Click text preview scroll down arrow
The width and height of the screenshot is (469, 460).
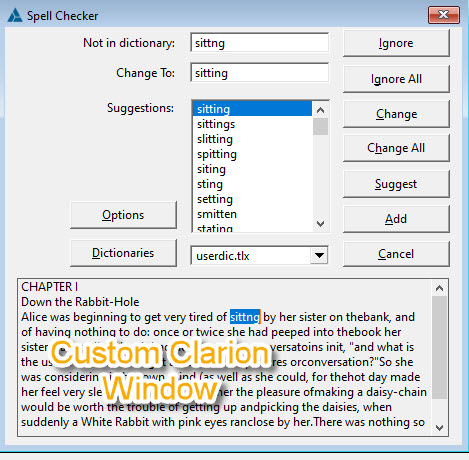point(439,427)
